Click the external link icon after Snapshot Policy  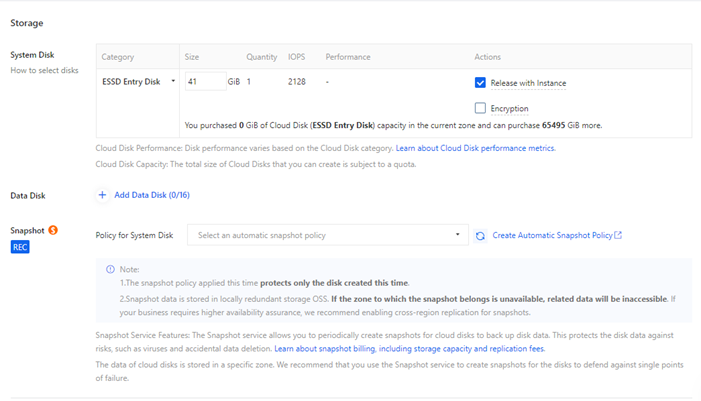tap(618, 235)
